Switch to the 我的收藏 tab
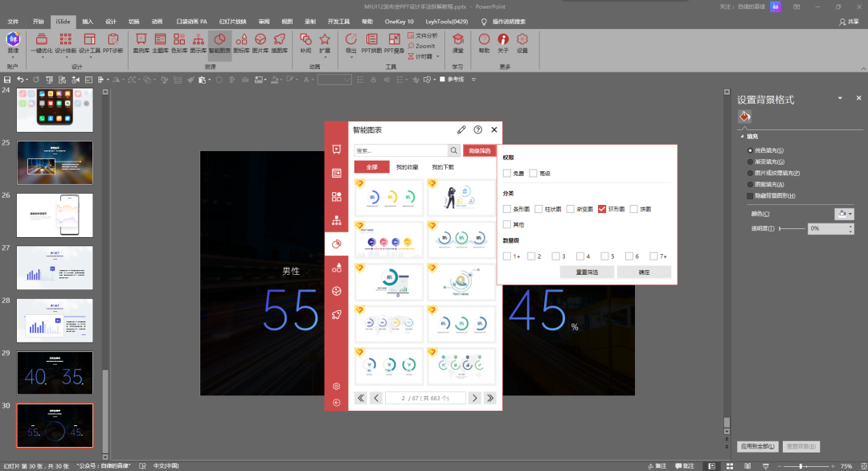 [407, 167]
